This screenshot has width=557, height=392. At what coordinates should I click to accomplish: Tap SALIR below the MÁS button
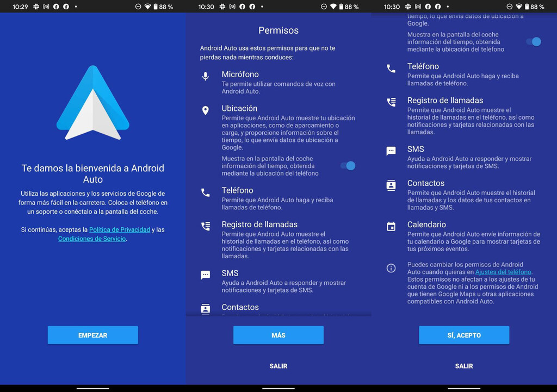click(278, 366)
